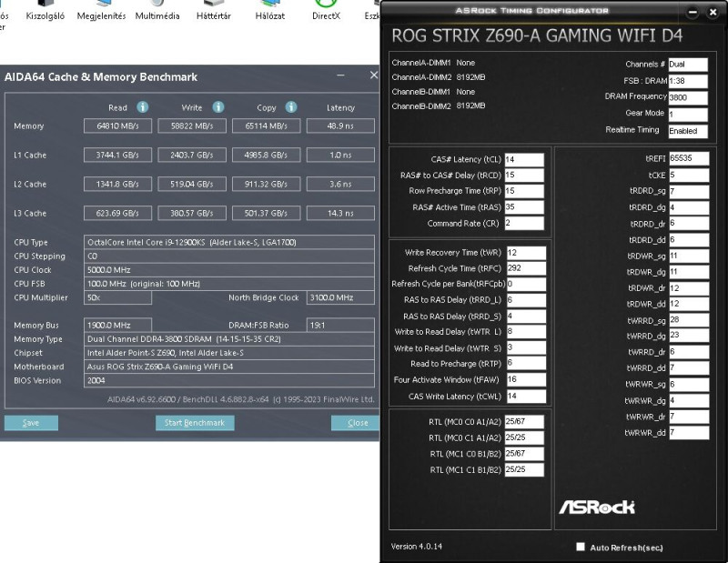The image size is (728, 563).
Task: Open the DirectX desktop icon
Action: click(x=326, y=10)
